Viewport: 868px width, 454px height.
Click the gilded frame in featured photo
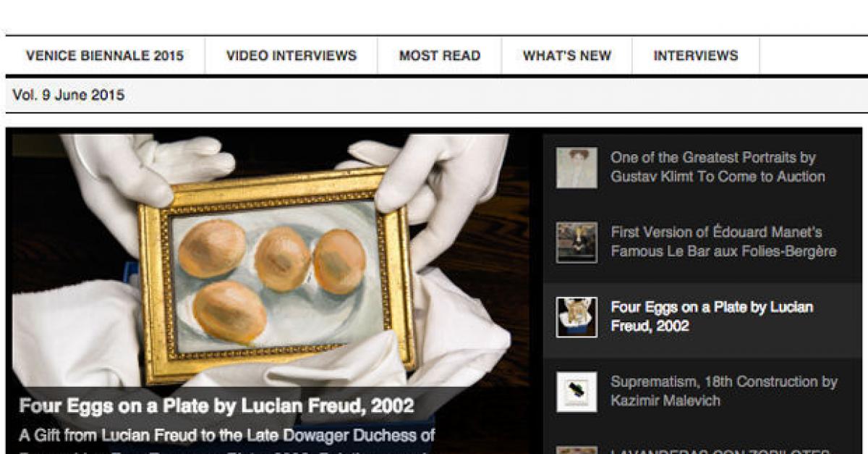[x=276, y=277]
